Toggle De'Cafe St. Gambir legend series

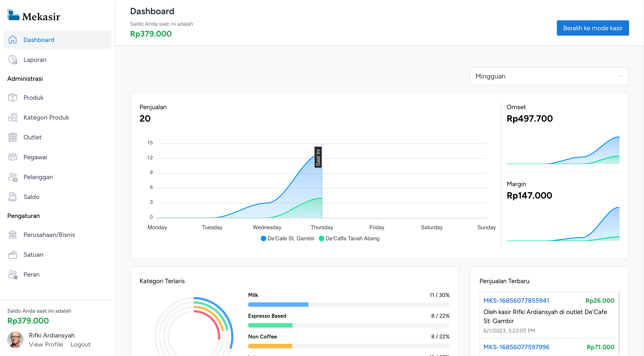click(287, 238)
